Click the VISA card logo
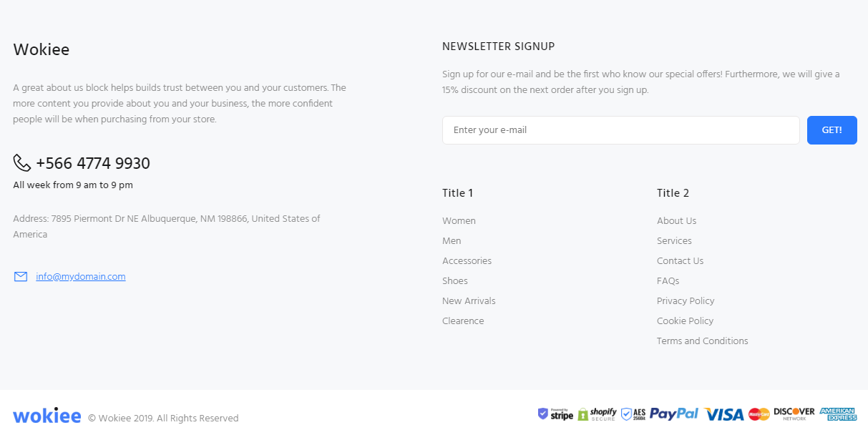The width and height of the screenshot is (868, 440). pos(724,414)
